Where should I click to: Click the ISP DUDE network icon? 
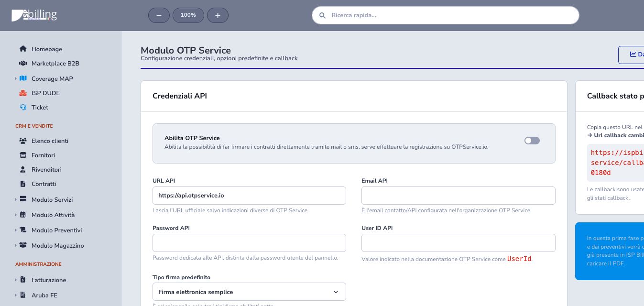click(23, 93)
